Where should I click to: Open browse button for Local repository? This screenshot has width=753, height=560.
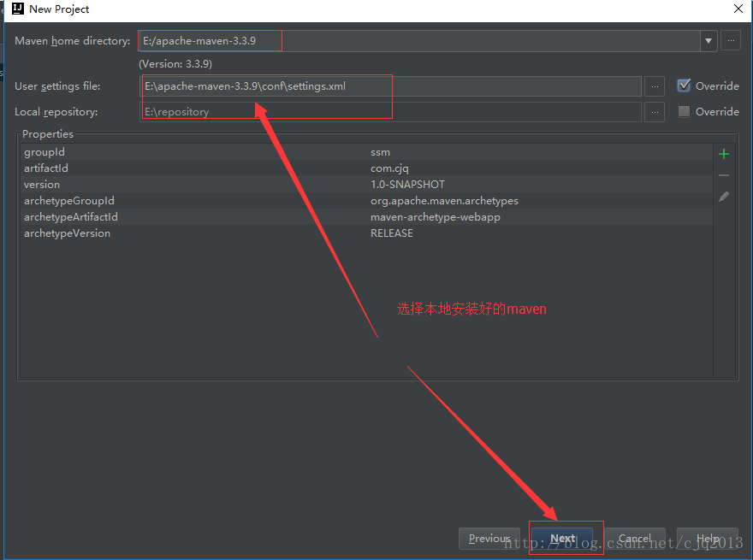pos(655,112)
